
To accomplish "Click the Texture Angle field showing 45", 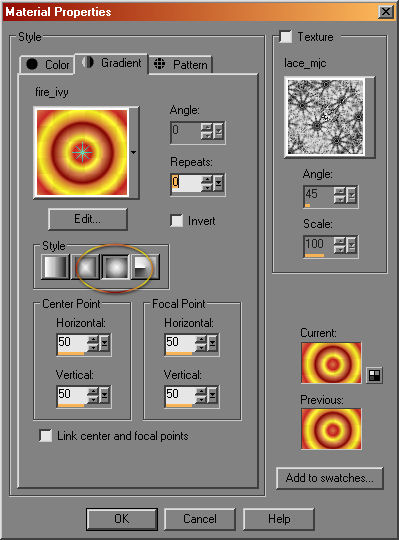I will pyautogui.click(x=319, y=195).
